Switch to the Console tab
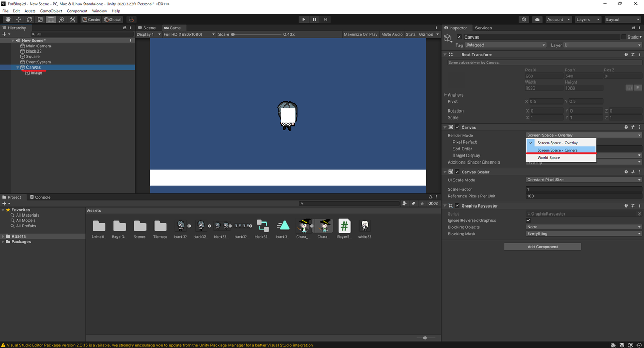The height and width of the screenshot is (348, 644). click(x=40, y=197)
